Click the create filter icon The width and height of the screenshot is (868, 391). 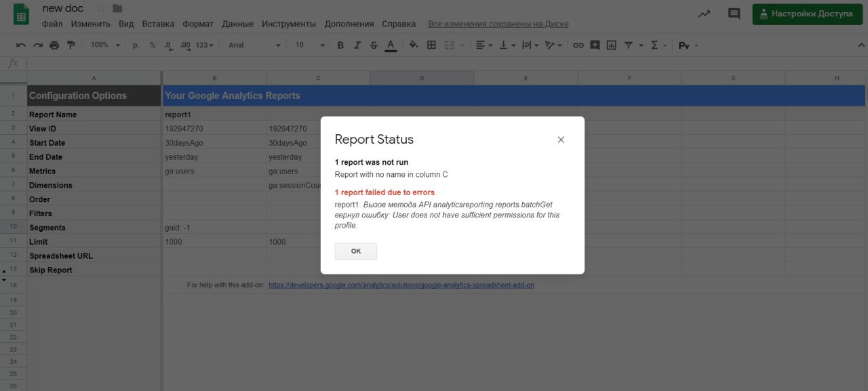[x=629, y=45]
